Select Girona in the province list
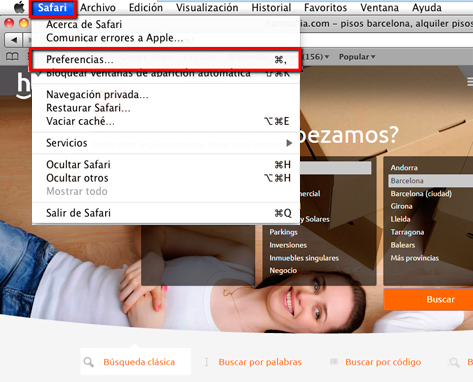 point(401,206)
